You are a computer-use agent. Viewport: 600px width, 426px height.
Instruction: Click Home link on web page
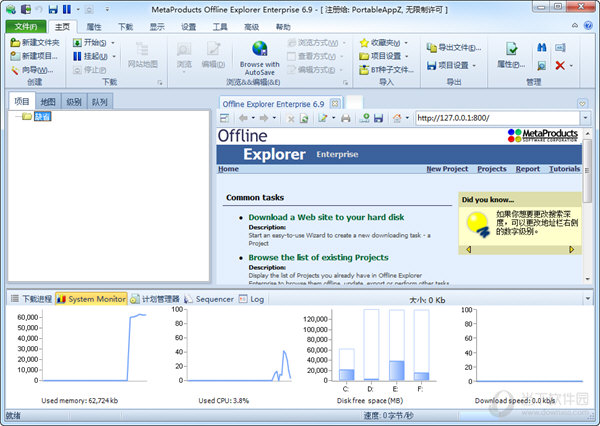tap(228, 169)
